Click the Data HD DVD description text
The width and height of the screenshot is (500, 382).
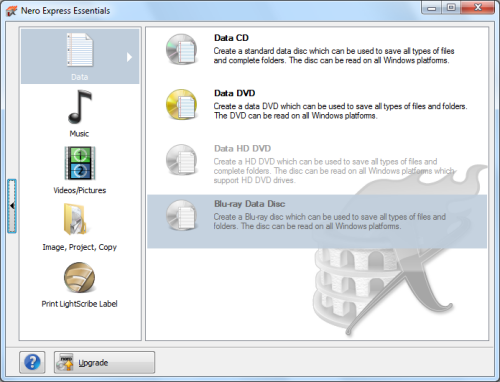(334, 171)
